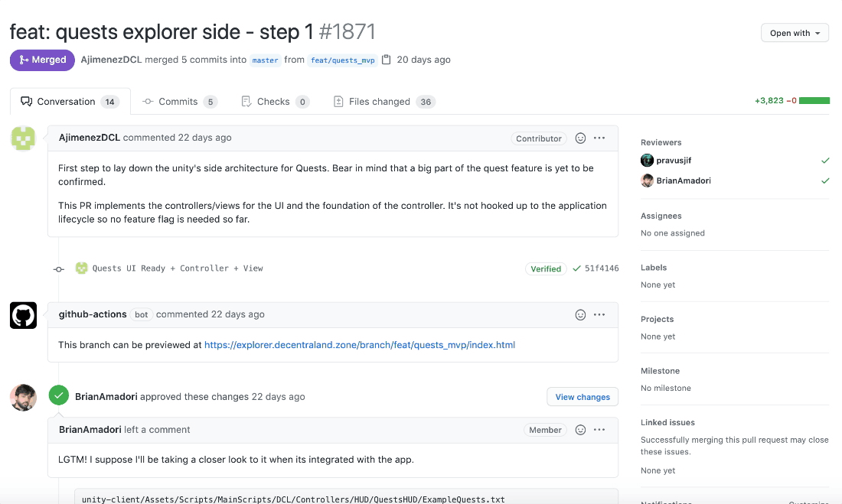
Task: Add reaction to AjimenezDCL's comment
Action: pos(580,138)
